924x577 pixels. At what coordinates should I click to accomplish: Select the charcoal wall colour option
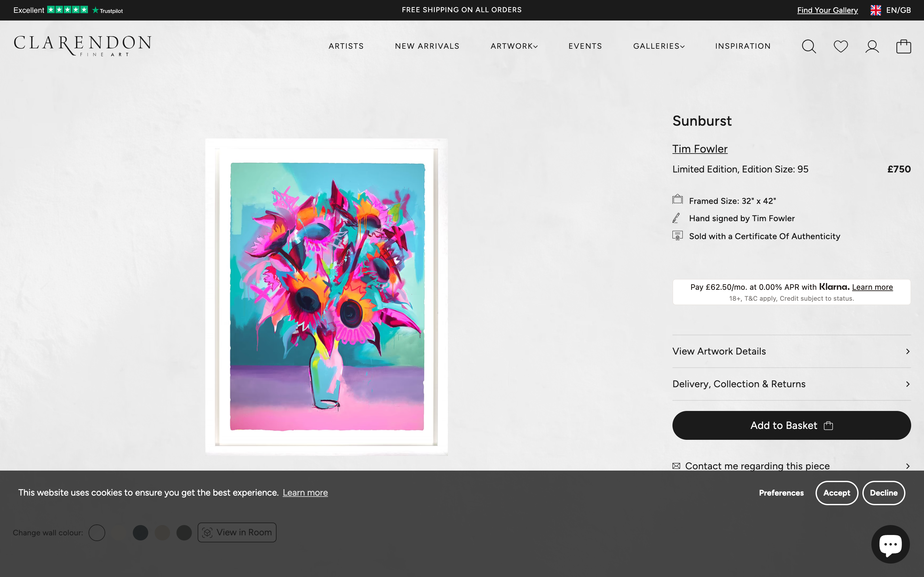184,532
